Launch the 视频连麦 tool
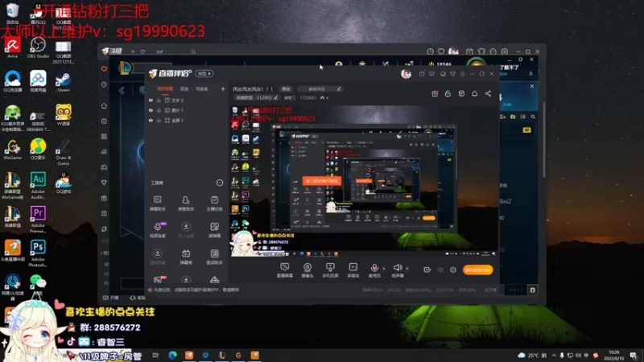The width and height of the screenshot is (644, 362). click(x=157, y=230)
